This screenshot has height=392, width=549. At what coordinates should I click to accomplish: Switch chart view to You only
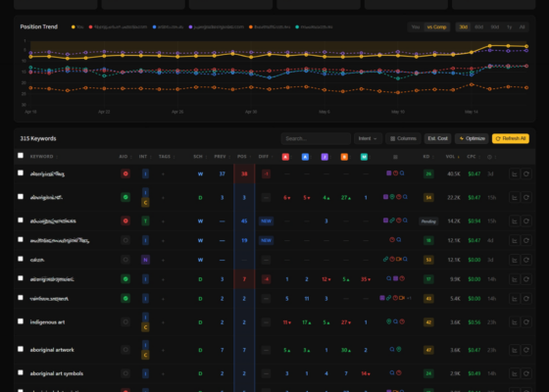[416, 27]
